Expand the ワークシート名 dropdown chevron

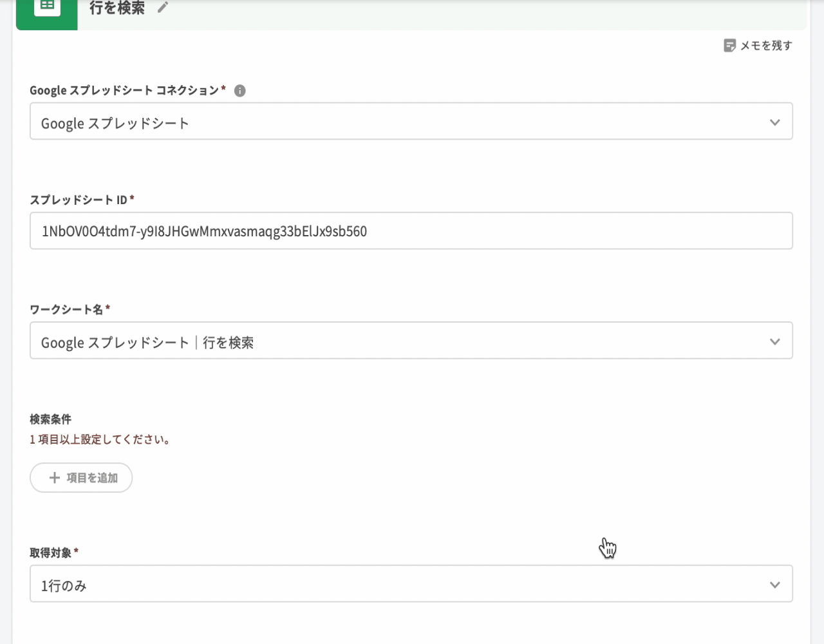tap(774, 341)
